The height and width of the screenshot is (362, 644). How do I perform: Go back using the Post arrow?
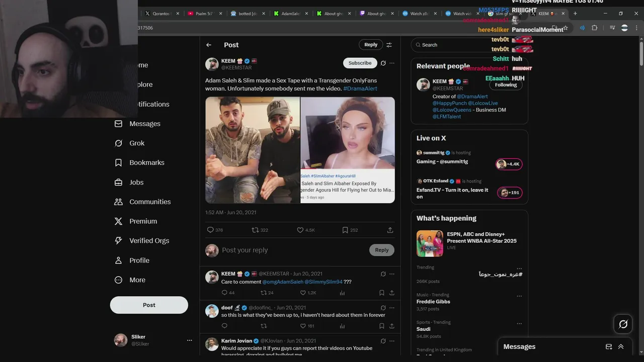tap(209, 45)
